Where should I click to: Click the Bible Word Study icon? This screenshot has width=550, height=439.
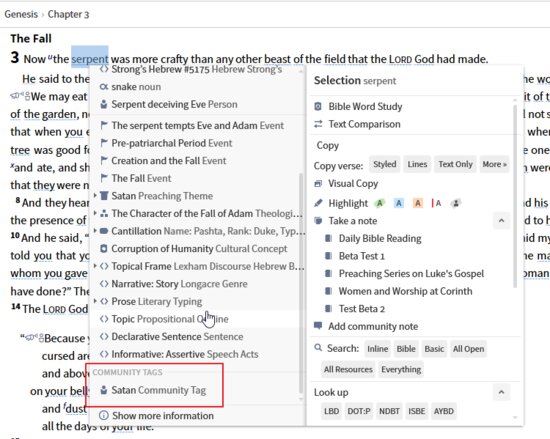[x=318, y=106]
